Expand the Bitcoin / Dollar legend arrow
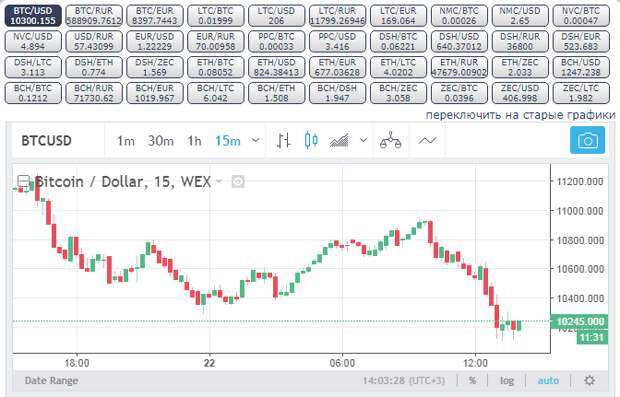620x397 pixels. [219, 182]
